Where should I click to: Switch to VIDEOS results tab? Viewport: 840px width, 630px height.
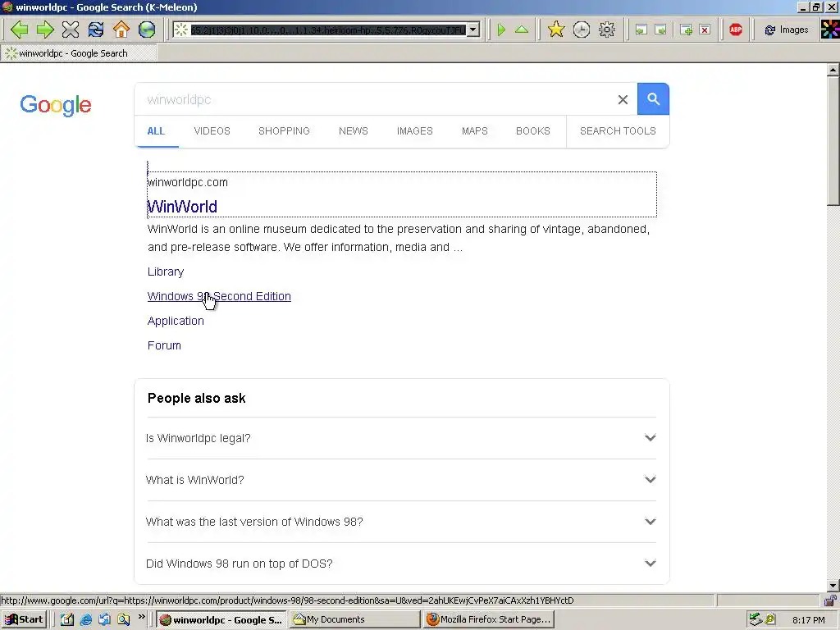tap(212, 131)
